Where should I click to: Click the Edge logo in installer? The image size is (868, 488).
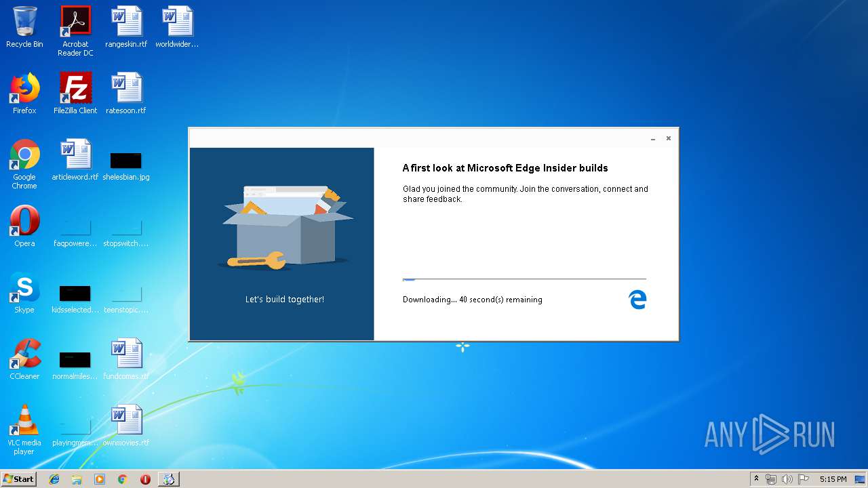point(637,300)
